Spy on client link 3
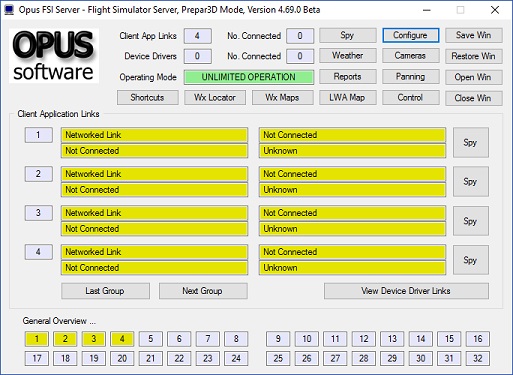This screenshot has height=375, width=513. (471, 221)
